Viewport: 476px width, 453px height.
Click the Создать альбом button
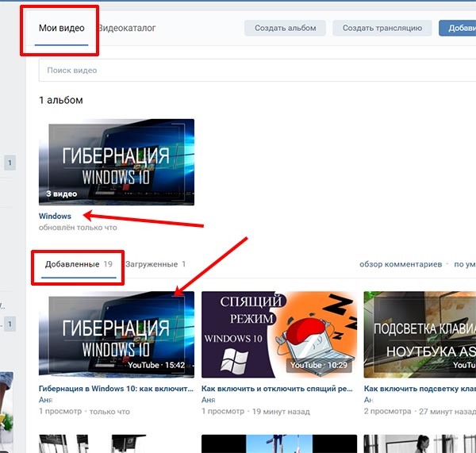point(285,29)
